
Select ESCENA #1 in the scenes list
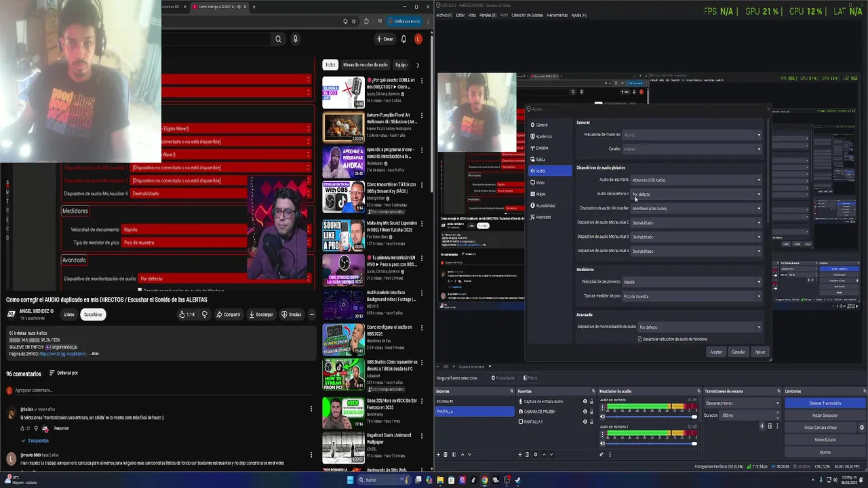[x=475, y=401]
